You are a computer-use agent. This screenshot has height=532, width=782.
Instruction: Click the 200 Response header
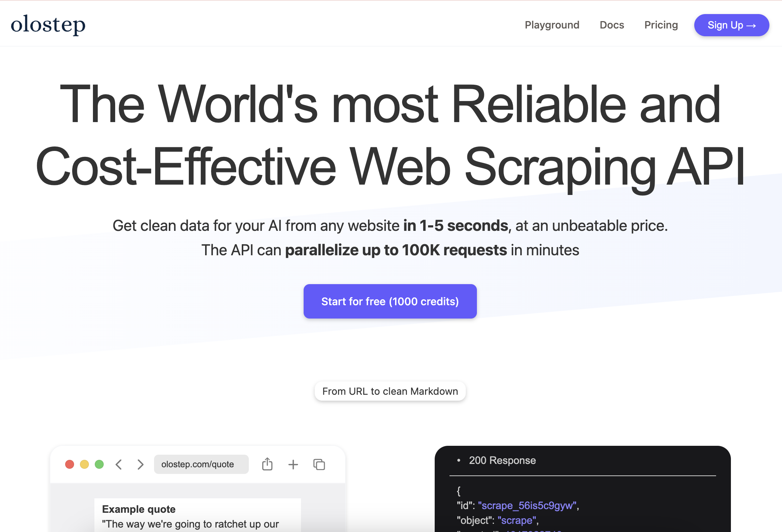[502, 460]
